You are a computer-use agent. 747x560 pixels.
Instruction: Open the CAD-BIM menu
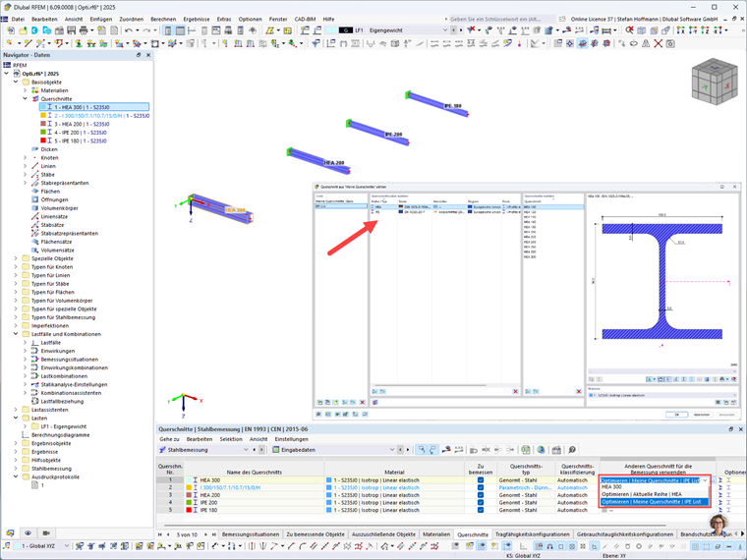(x=305, y=19)
